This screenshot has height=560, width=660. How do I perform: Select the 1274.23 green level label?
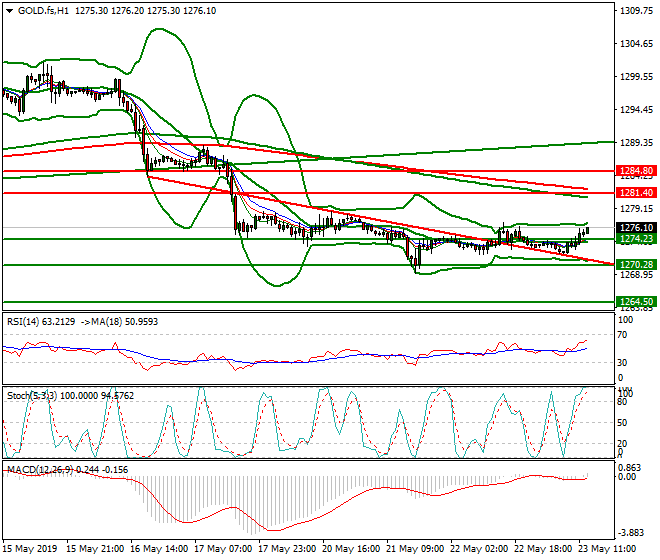point(636,239)
